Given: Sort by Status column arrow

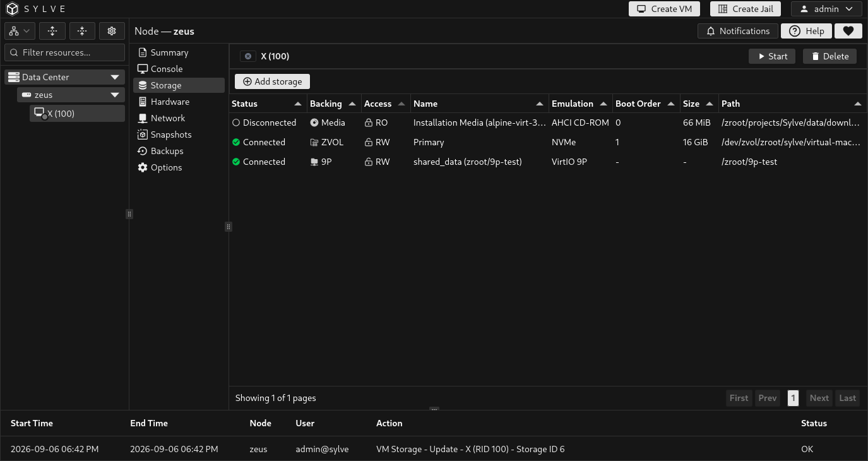Looking at the screenshot, I should click(298, 104).
